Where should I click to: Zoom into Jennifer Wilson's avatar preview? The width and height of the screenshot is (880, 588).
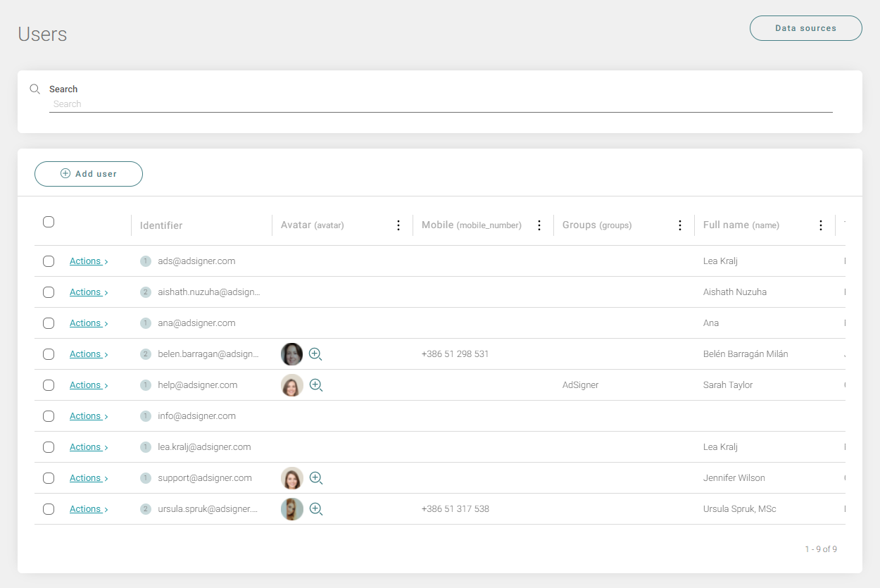point(315,477)
